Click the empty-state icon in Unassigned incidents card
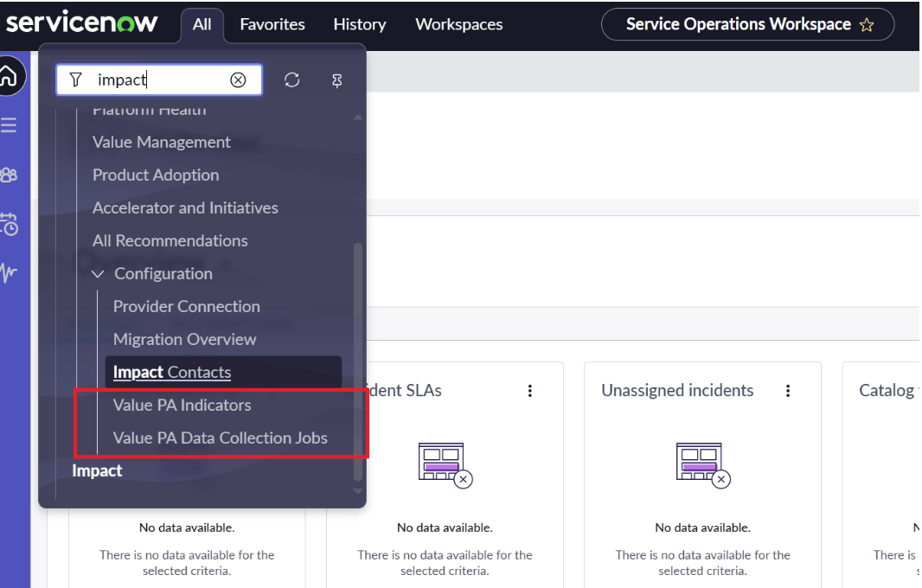Screen dimensions: 922x588 pyautogui.click(x=703, y=464)
